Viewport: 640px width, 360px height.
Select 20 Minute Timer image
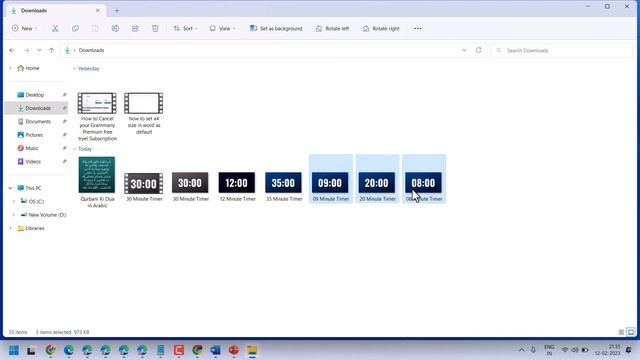(x=377, y=179)
